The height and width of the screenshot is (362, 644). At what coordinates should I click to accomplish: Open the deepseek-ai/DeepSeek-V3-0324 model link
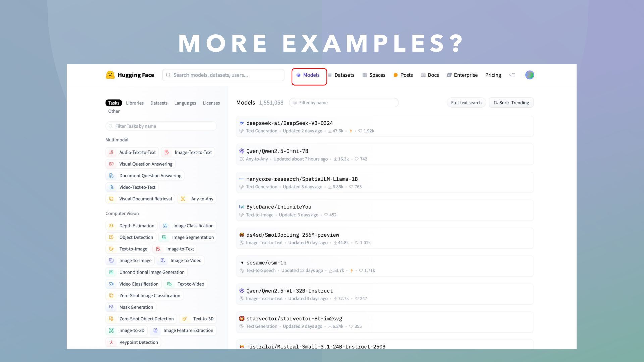pyautogui.click(x=289, y=123)
